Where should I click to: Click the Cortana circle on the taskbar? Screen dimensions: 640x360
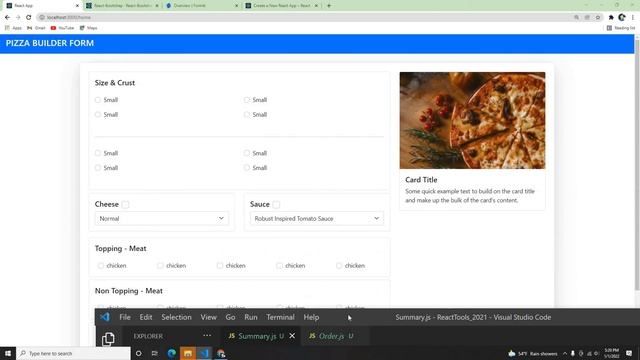tap(138, 353)
